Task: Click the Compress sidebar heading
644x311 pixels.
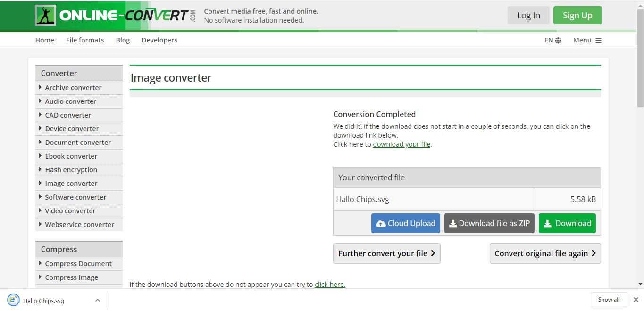Action: point(79,249)
